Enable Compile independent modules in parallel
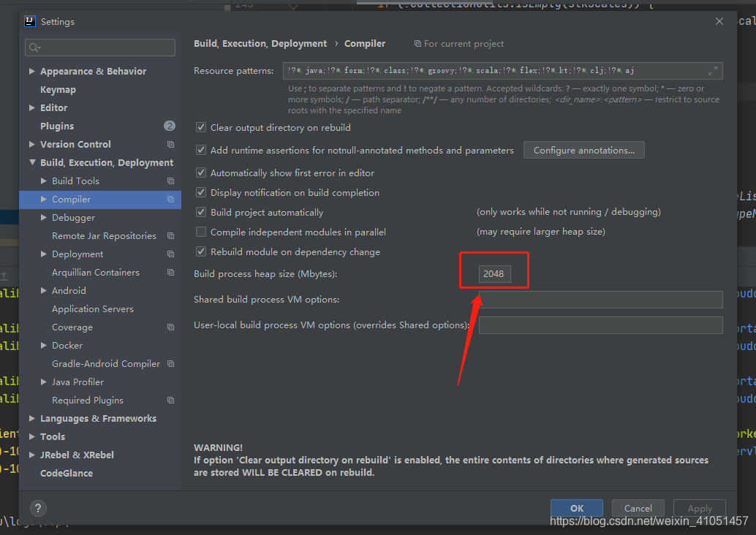 click(201, 232)
